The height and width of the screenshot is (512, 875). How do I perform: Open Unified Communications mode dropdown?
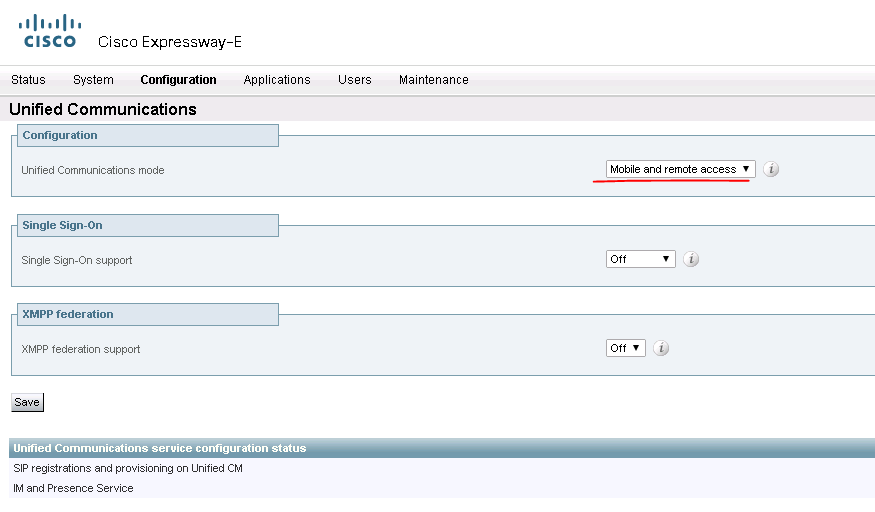(x=680, y=169)
